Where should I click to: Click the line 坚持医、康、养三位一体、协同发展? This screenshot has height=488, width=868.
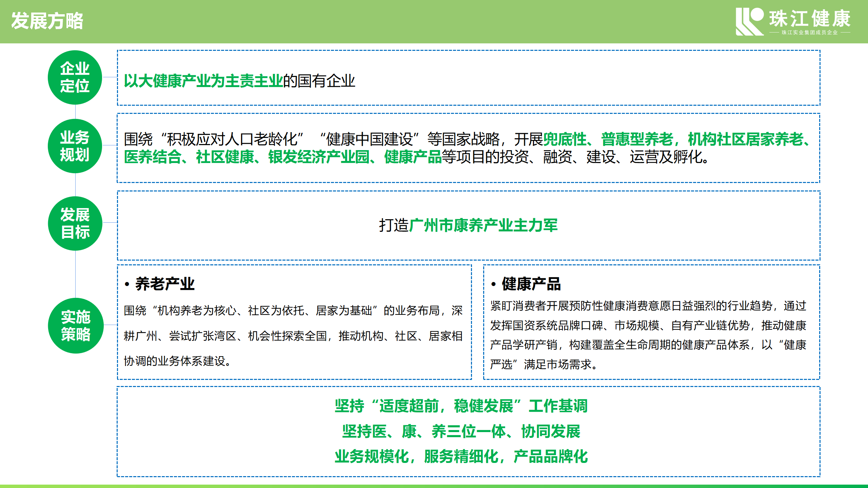click(461, 431)
